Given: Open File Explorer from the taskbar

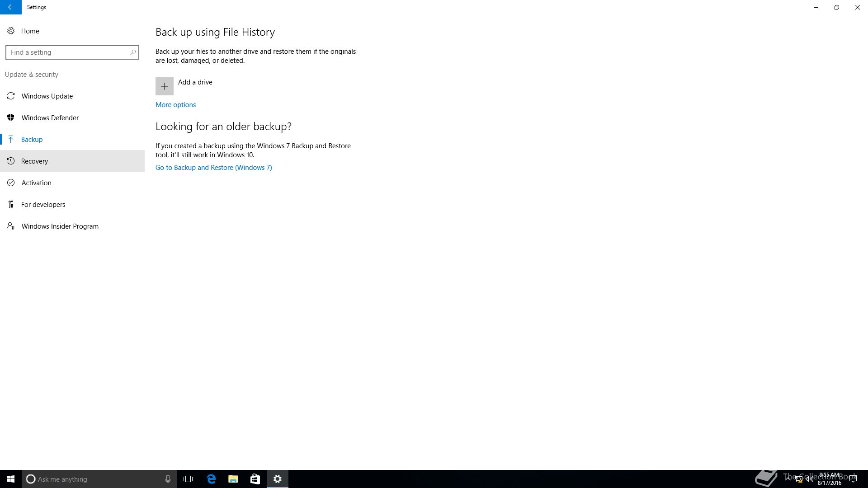Looking at the screenshot, I should point(233,479).
